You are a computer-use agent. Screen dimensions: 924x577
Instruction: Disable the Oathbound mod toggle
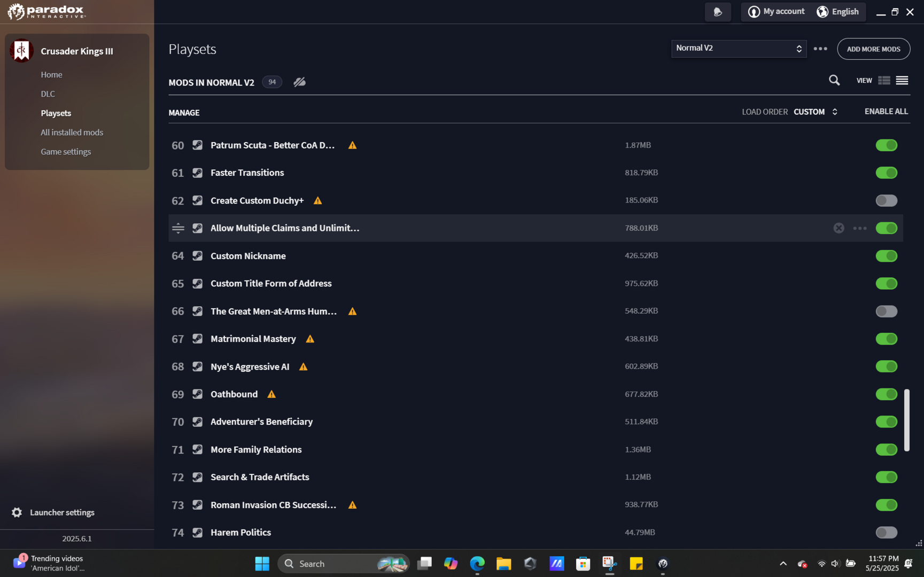(886, 394)
